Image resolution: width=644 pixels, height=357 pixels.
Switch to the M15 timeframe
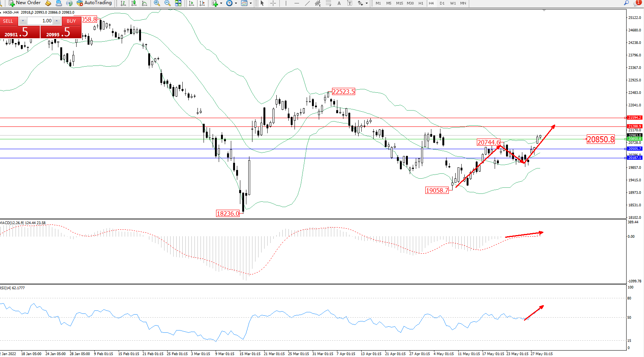(x=400, y=3)
